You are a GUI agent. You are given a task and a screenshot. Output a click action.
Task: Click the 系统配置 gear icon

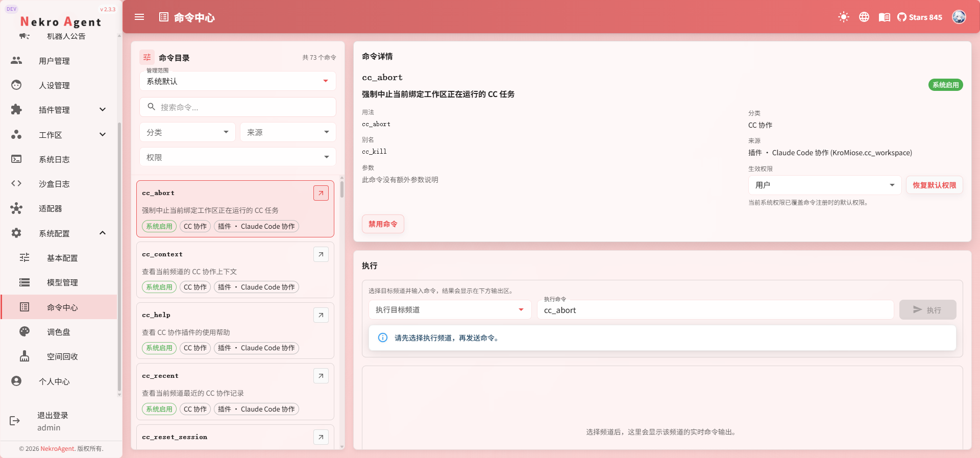coord(16,233)
